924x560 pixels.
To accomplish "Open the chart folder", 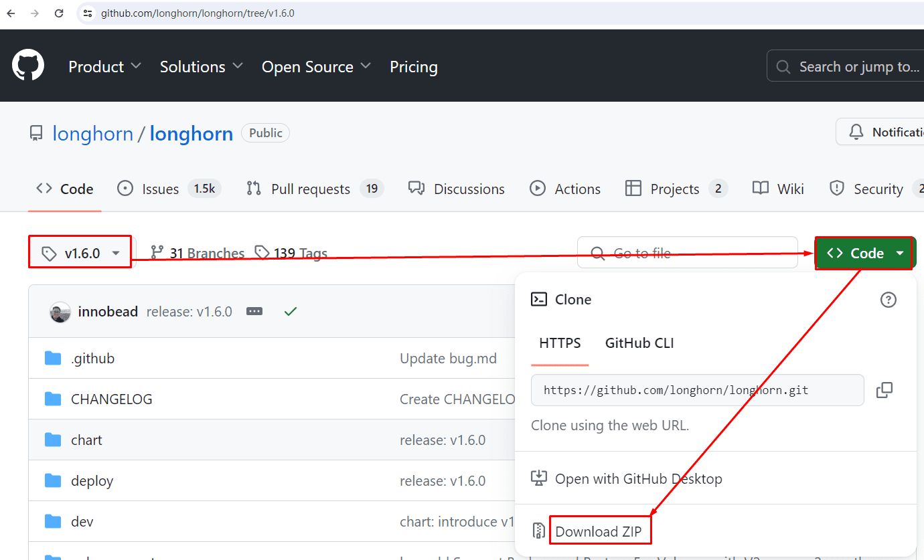I will [x=86, y=440].
